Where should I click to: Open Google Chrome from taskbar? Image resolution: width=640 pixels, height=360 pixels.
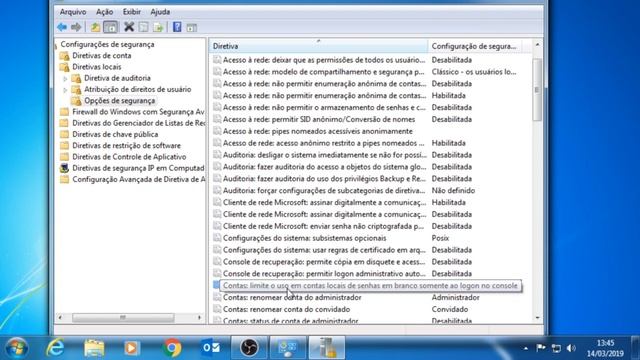172,348
